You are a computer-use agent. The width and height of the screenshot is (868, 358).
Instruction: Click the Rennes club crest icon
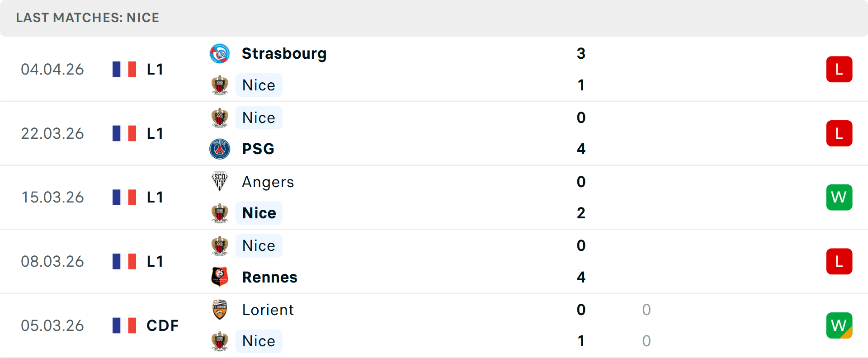[x=220, y=277]
